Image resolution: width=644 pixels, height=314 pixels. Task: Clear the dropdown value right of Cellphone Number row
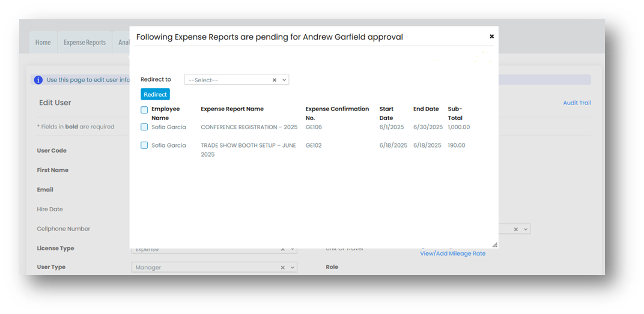516,229
